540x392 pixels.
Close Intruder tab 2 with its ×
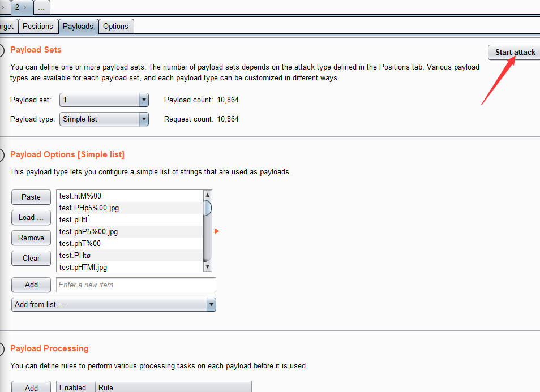point(25,7)
